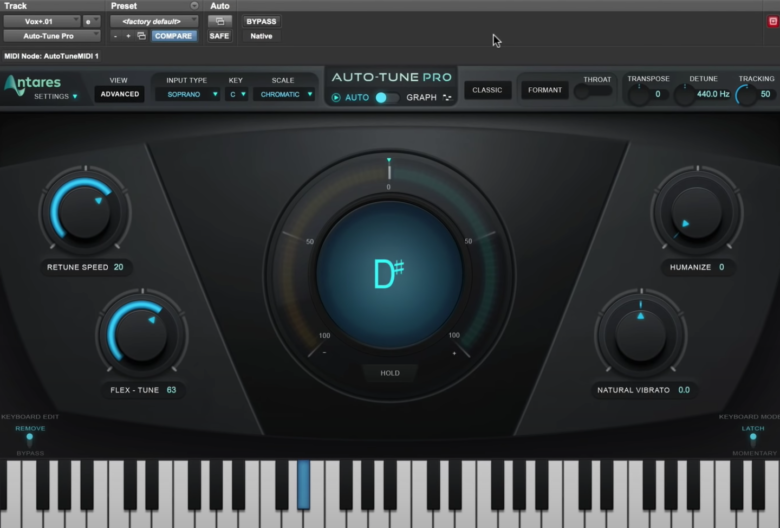Image resolution: width=780 pixels, height=528 pixels.
Task: Click the Auto mode play icon
Action: pyautogui.click(x=336, y=98)
